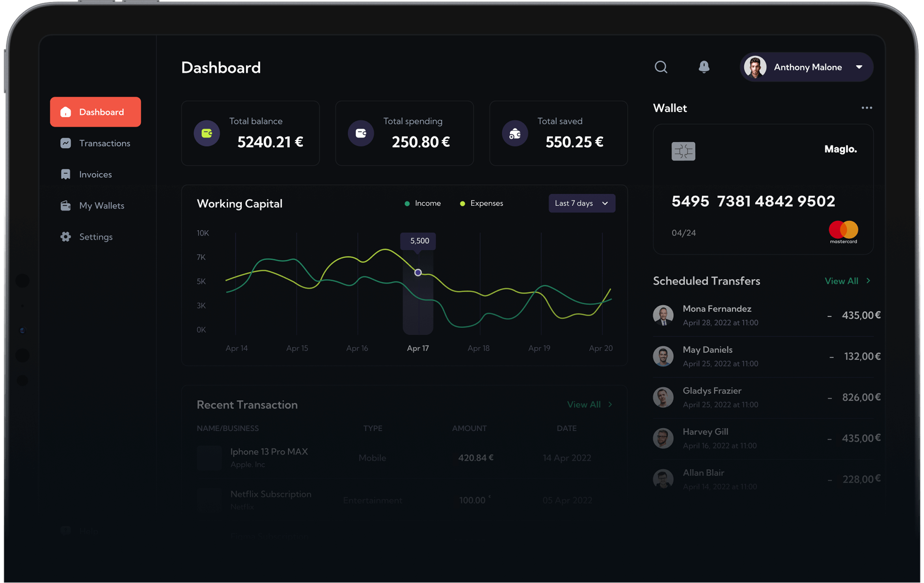924x583 pixels.
Task: Open the Invoices sidebar item
Action: click(x=95, y=174)
